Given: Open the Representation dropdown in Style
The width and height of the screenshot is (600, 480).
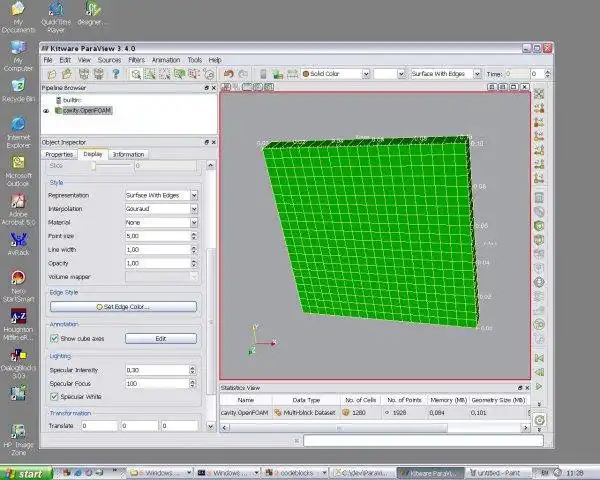Looking at the screenshot, I should (160, 195).
